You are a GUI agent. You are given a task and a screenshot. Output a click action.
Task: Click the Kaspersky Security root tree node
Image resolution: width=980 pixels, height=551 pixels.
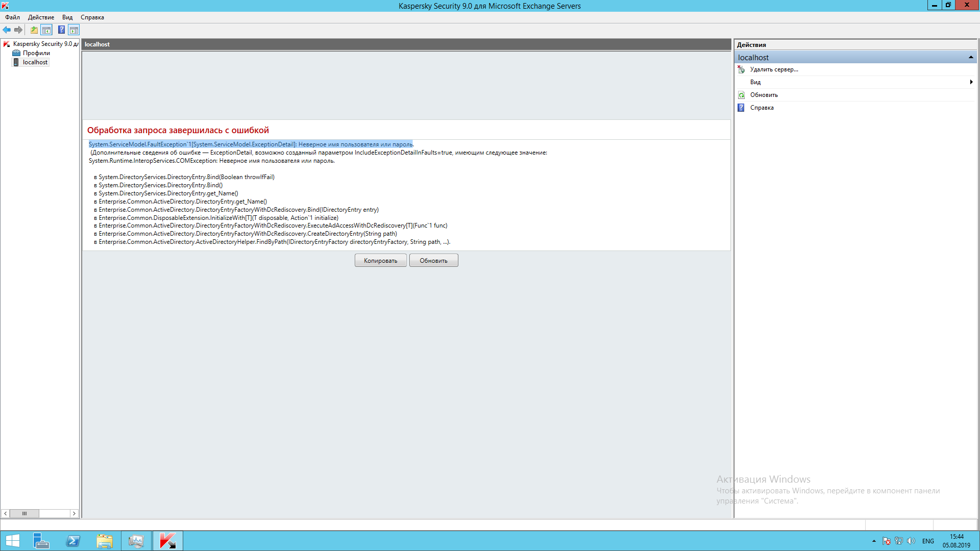click(x=45, y=44)
